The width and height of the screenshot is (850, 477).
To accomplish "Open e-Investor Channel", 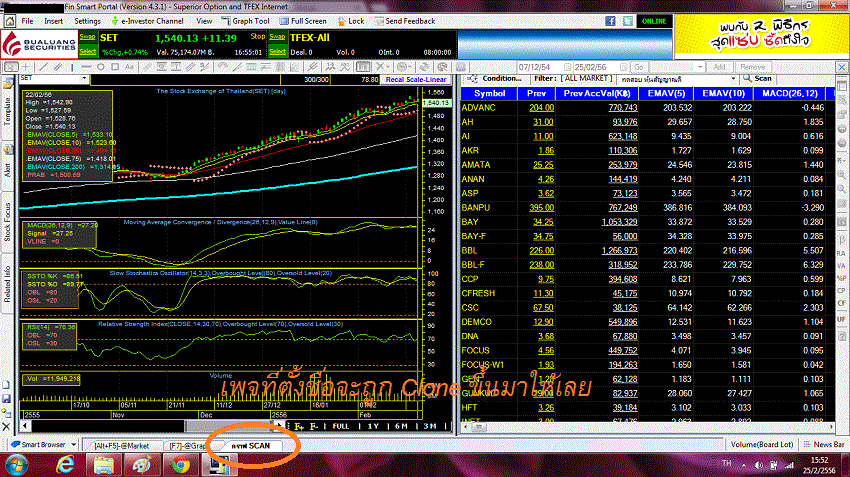I will (147, 21).
